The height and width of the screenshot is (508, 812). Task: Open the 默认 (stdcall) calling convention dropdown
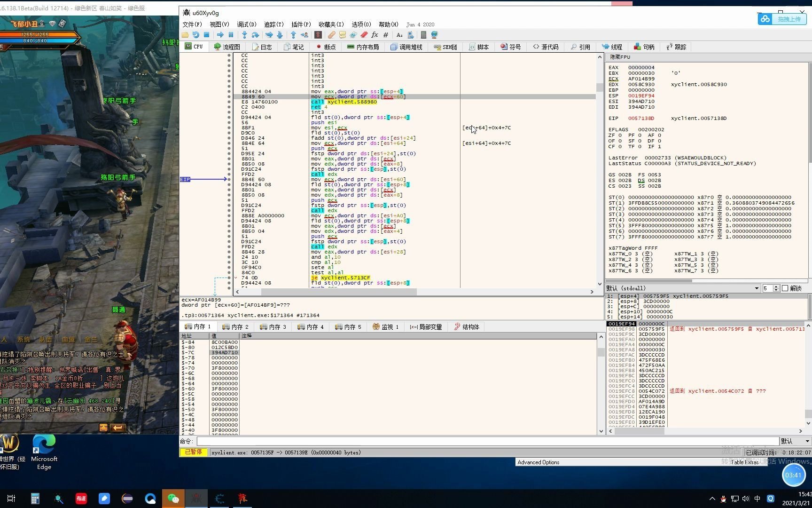coord(757,288)
